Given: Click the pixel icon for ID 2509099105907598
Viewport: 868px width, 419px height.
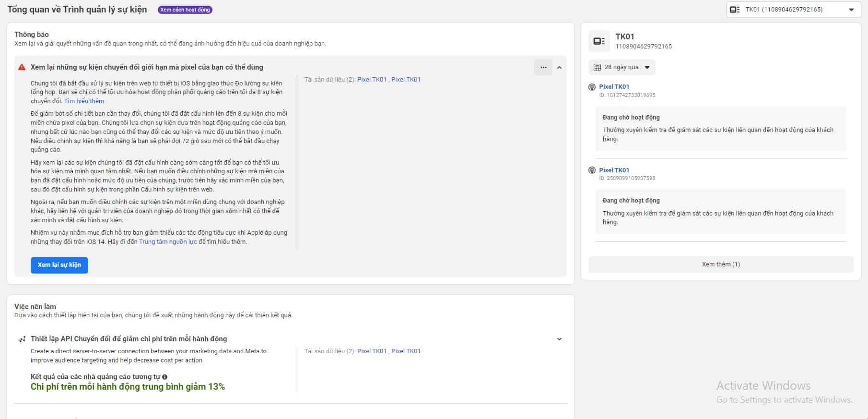Looking at the screenshot, I should click(x=592, y=170).
